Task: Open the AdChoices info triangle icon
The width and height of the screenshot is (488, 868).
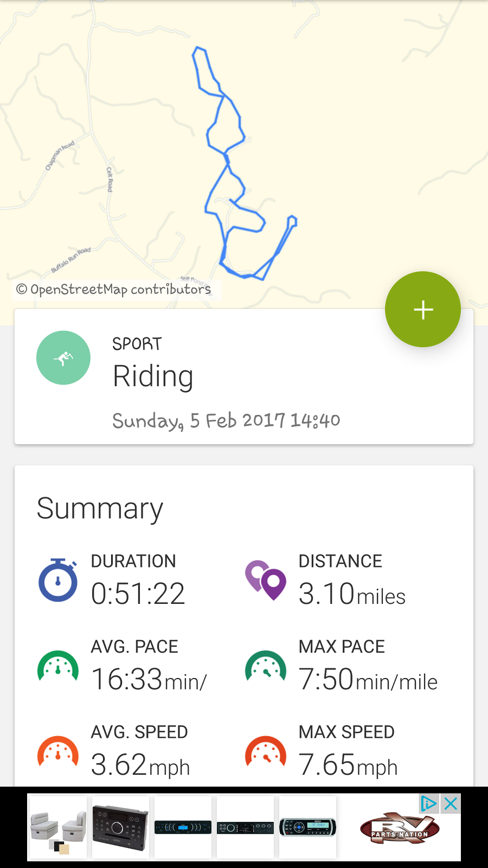Action: pyautogui.click(x=429, y=803)
